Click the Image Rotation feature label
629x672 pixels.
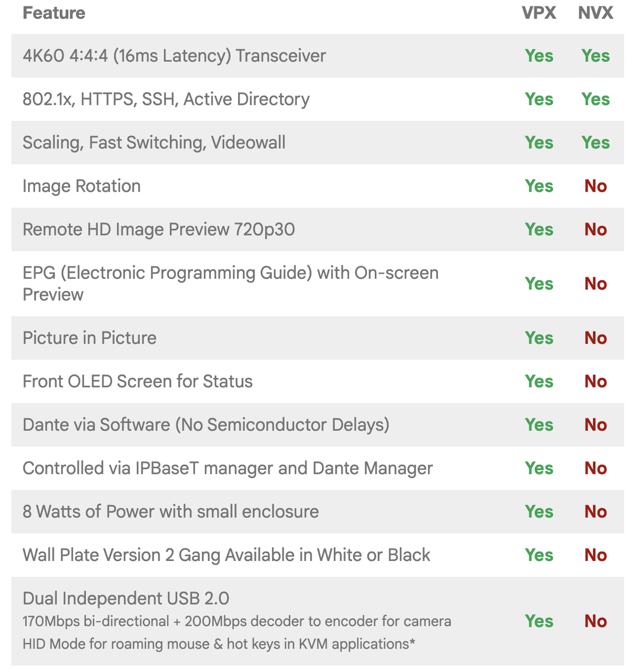(81, 186)
